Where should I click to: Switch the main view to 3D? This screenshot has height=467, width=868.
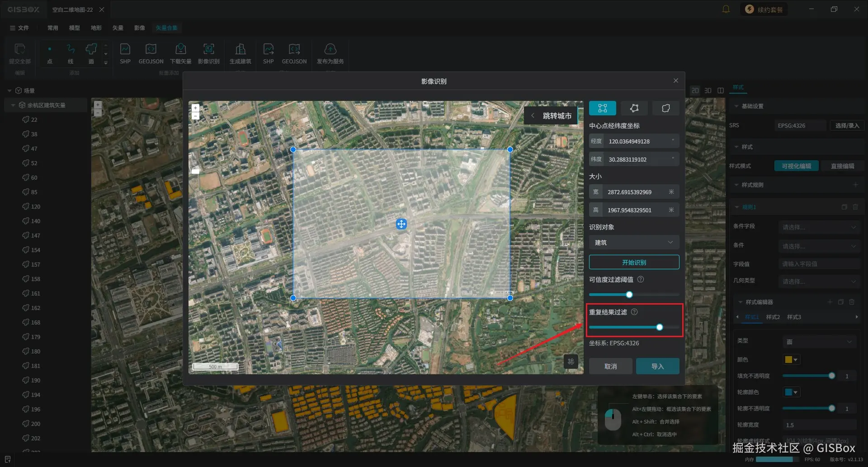pyautogui.click(x=708, y=91)
